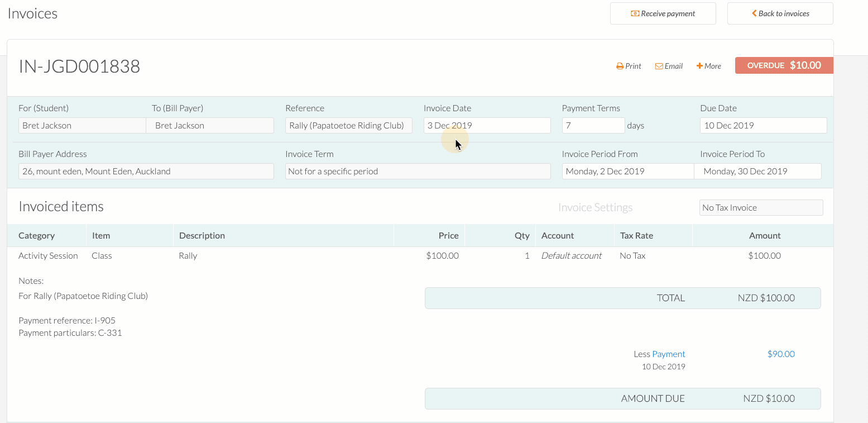Open the Invoice Date field
868x423 pixels.
(487, 125)
